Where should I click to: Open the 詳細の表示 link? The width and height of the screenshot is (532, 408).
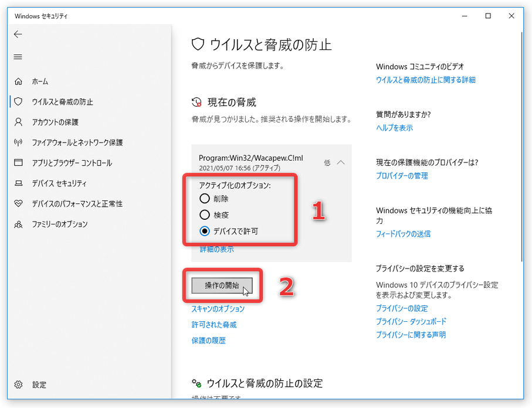click(217, 250)
